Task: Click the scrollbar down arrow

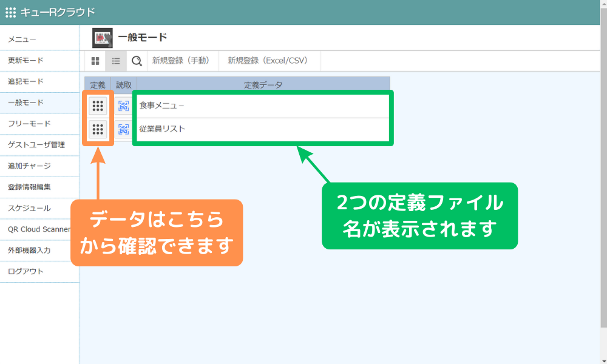Action: 603,361
